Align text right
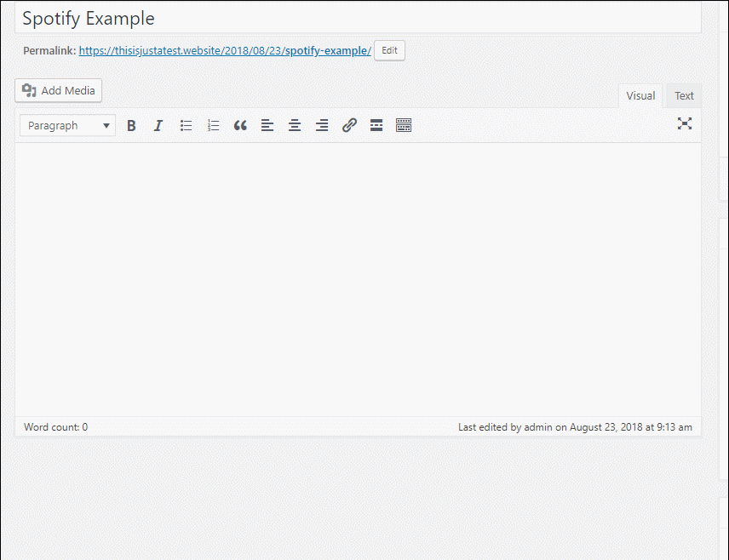 click(322, 125)
